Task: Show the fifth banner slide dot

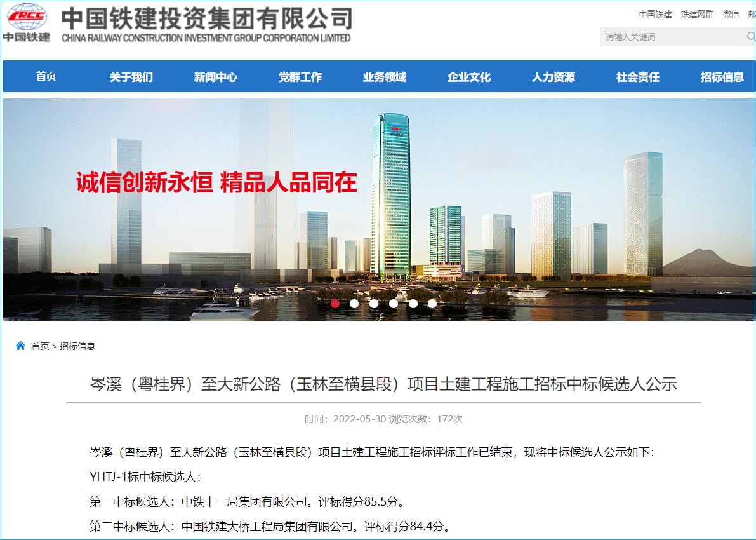Action: pos(413,304)
